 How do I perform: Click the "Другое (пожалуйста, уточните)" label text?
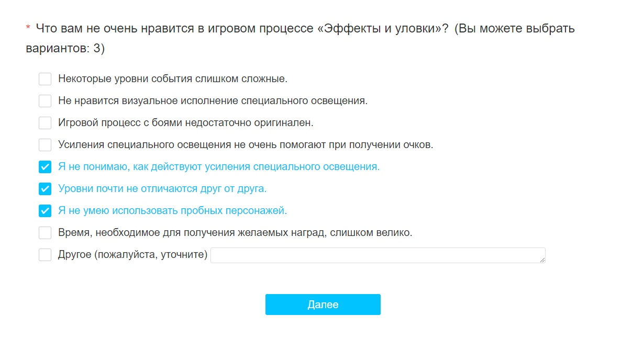point(133,255)
